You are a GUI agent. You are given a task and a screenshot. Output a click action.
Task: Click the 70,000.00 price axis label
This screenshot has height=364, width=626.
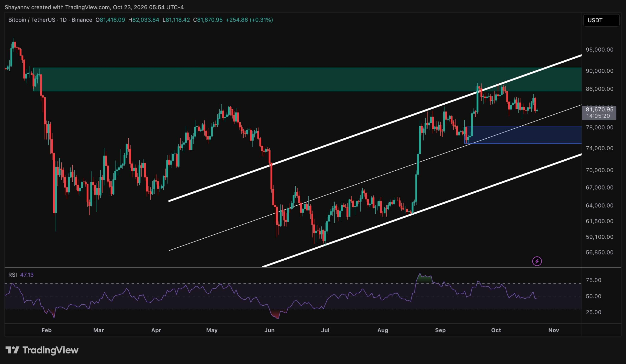[x=599, y=170]
